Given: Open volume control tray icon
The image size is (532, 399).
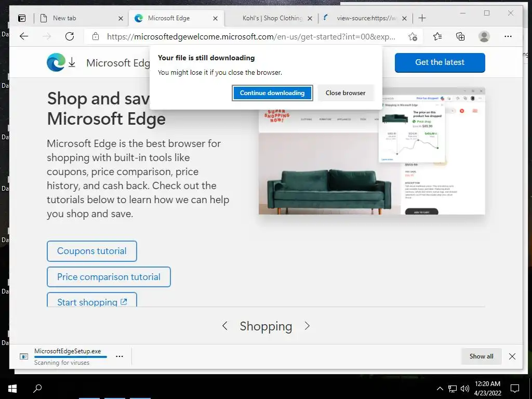Looking at the screenshot, I should (465, 389).
